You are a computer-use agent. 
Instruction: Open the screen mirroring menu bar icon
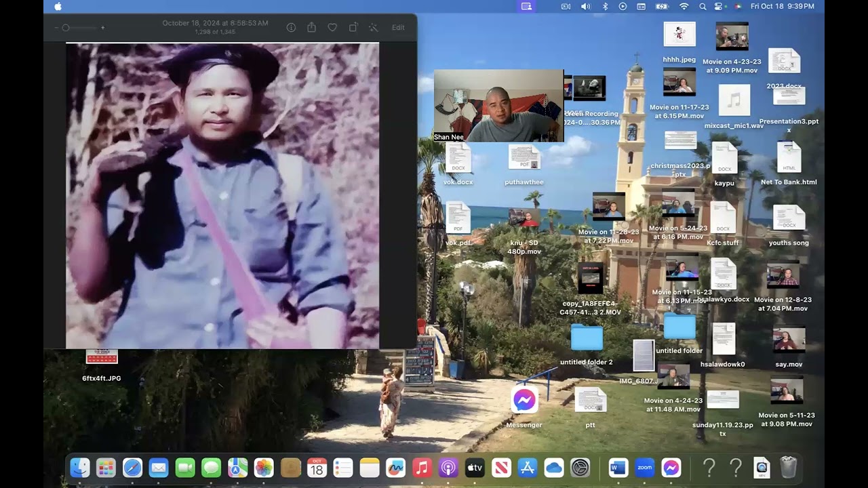[526, 6]
